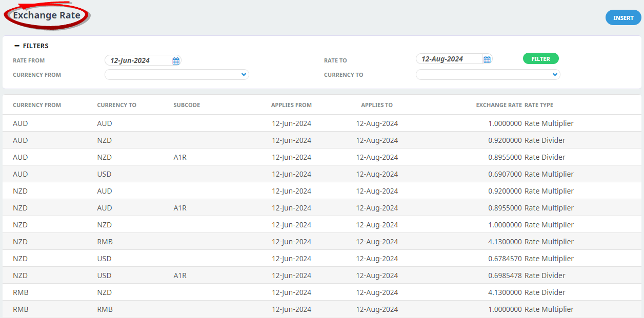Click the Rate To date field
This screenshot has width=644, height=318.
449,59
